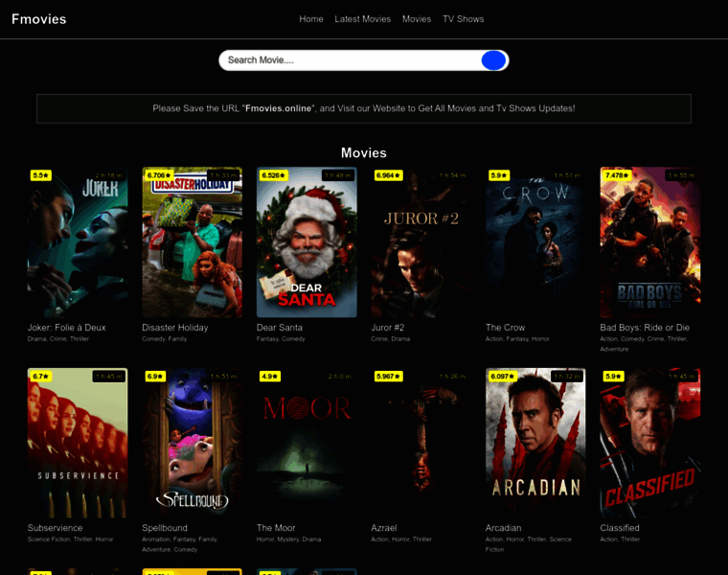This screenshot has height=575, width=728.
Task: Open Subservience movie poster
Action: [x=78, y=443]
